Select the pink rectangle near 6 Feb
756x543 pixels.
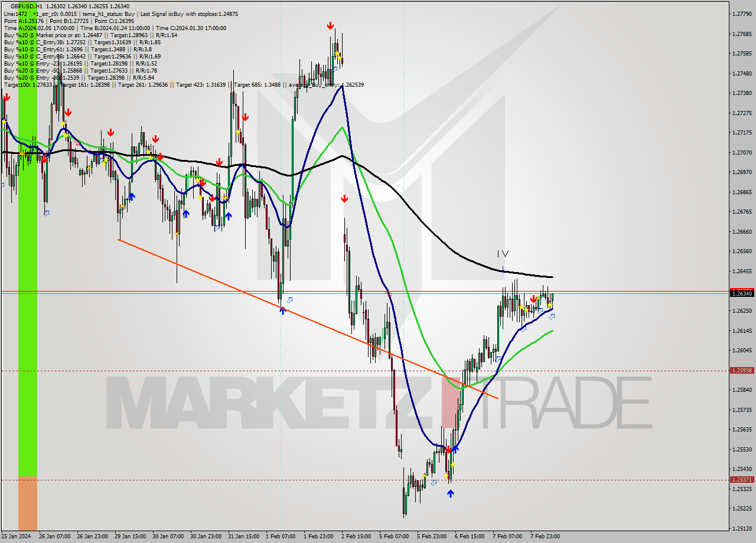click(x=450, y=401)
